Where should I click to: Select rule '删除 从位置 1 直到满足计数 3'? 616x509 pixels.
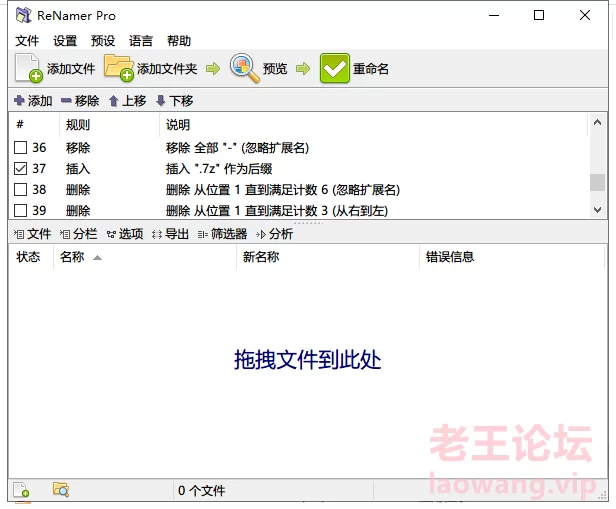[x=277, y=211]
